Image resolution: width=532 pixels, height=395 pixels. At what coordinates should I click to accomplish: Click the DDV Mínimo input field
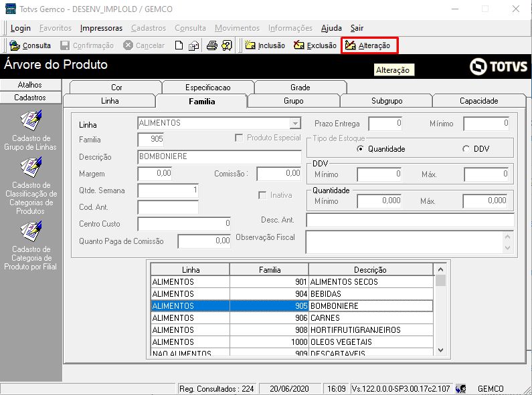[x=379, y=174]
